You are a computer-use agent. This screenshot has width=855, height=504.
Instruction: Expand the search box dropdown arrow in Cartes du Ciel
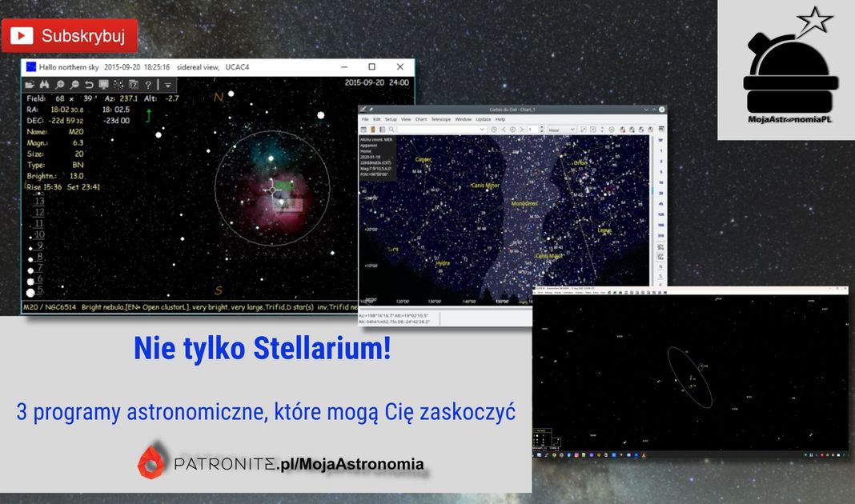[x=482, y=130]
